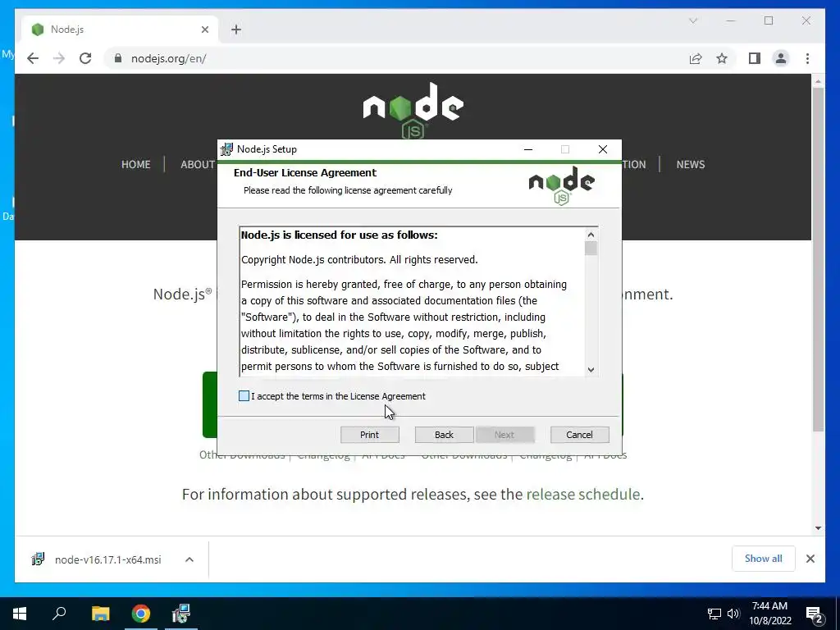Click Chrome back navigation arrow
Screen dimensions: 840x630
click(x=33, y=58)
